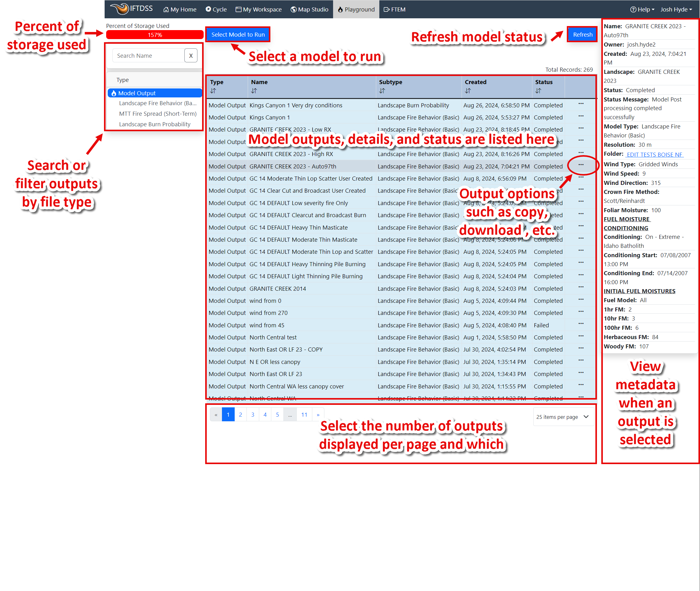Open options menu for Kings Canyon 1 row
The height and width of the screenshot is (591, 700).
(x=581, y=116)
